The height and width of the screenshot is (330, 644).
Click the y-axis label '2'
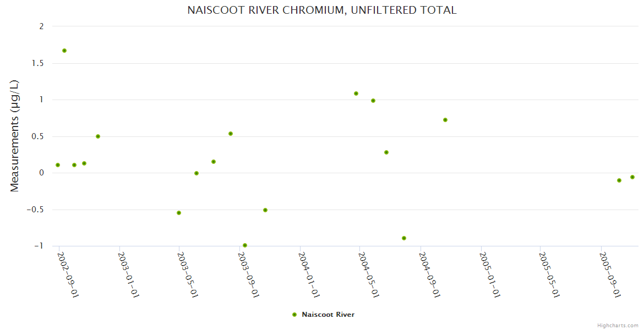pos(41,26)
